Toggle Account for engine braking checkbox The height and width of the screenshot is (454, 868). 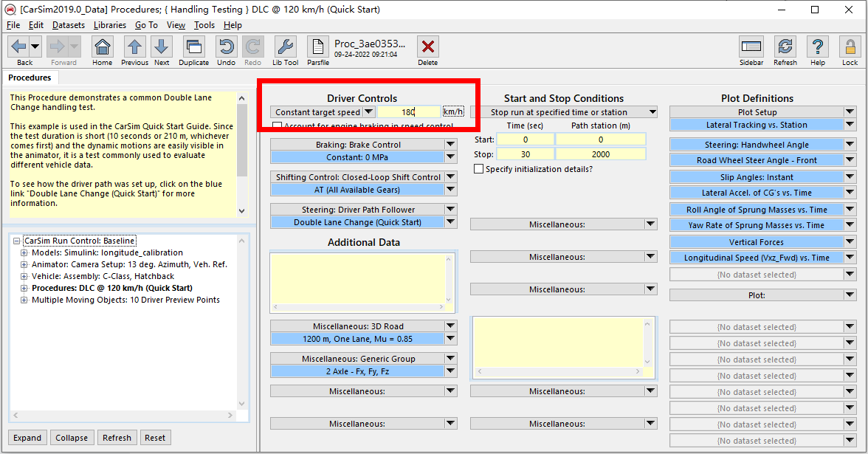click(278, 126)
